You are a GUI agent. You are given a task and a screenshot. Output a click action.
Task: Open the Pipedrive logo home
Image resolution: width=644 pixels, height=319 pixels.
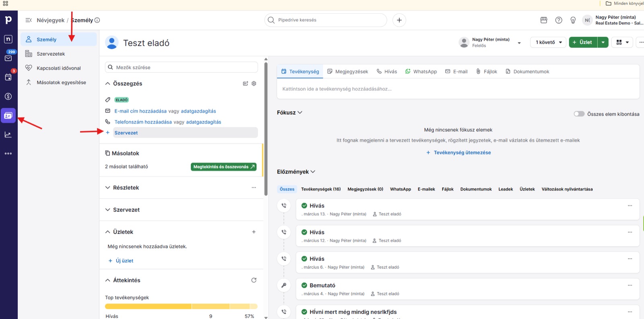pyautogui.click(x=8, y=20)
